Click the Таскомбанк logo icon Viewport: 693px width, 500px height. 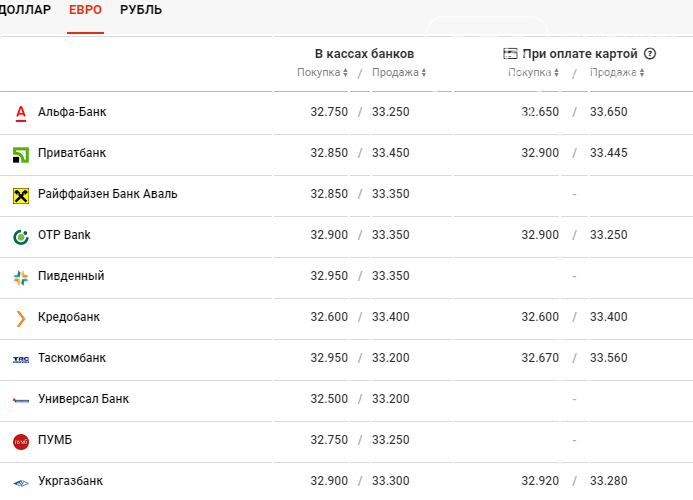[21, 359]
